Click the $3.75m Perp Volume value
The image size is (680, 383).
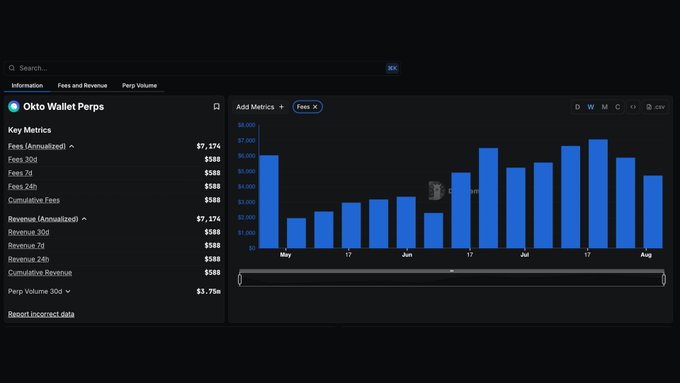tap(208, 291)
